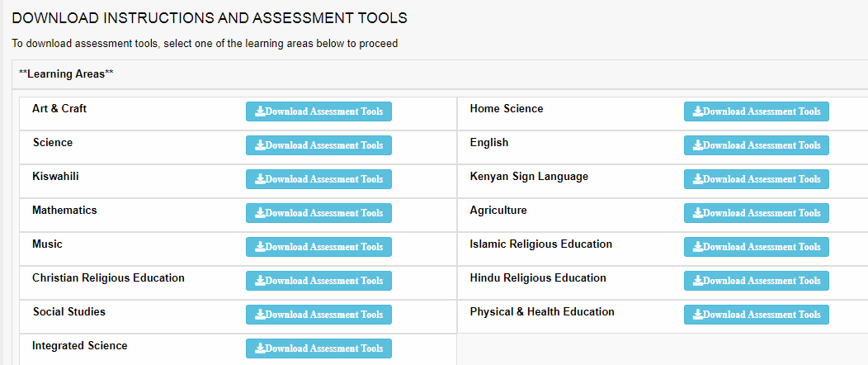Click download icon beside Science
The image size is (868, 365).
pos(260,145)
